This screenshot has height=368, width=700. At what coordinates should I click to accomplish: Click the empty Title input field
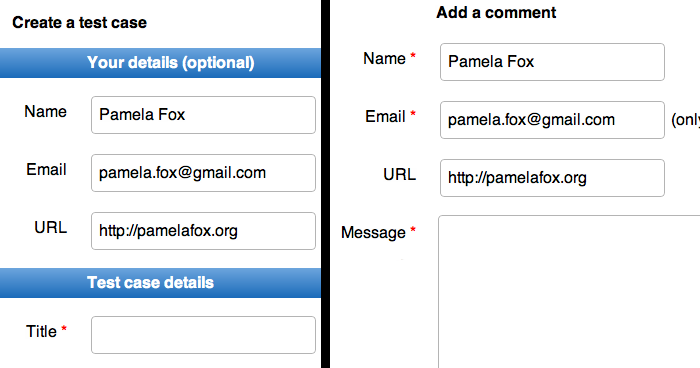tap(203, 335)
